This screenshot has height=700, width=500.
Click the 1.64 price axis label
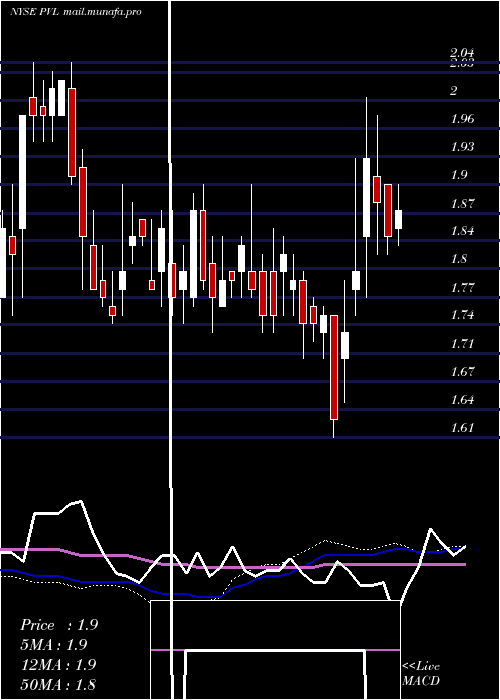pyautogui.click(x=462, y=399)
